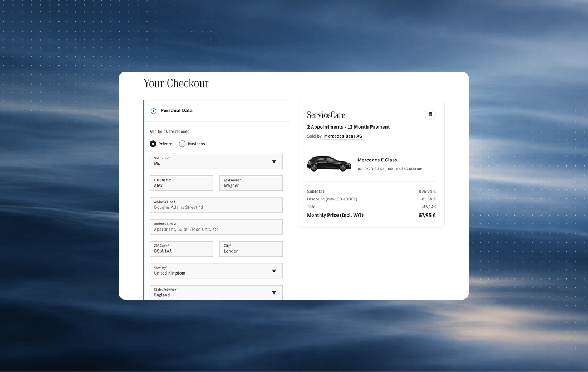Click the delete trash icon for ServiceCare
Image resolution: width=588 pixels, height=372 pixels.
(430, 114)
